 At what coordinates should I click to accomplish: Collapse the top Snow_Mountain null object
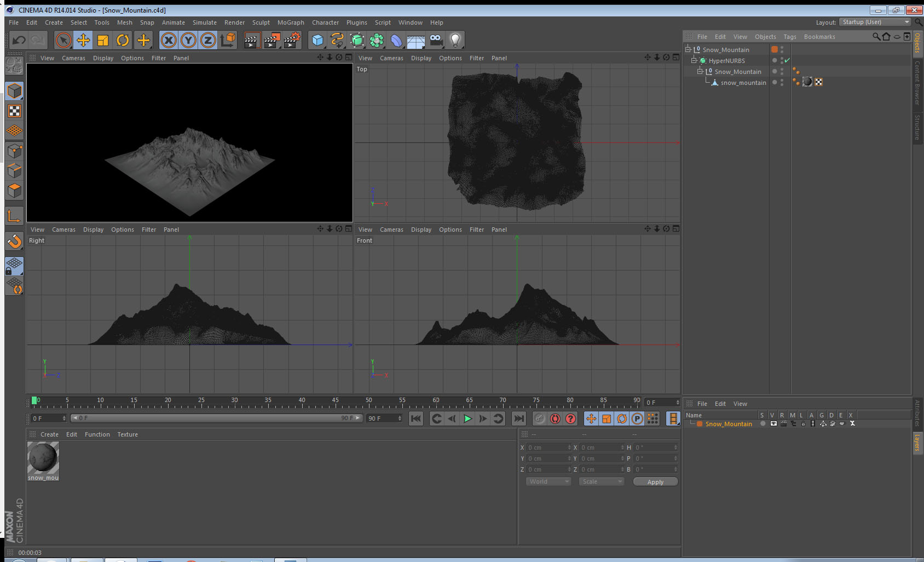pyautogui.click(x=688, y=49)
